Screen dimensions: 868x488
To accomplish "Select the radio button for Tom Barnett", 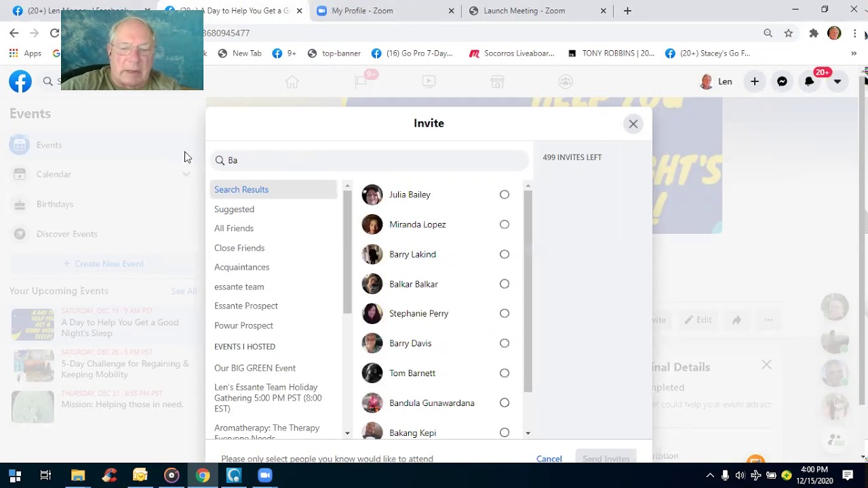I will pos(505,373).
